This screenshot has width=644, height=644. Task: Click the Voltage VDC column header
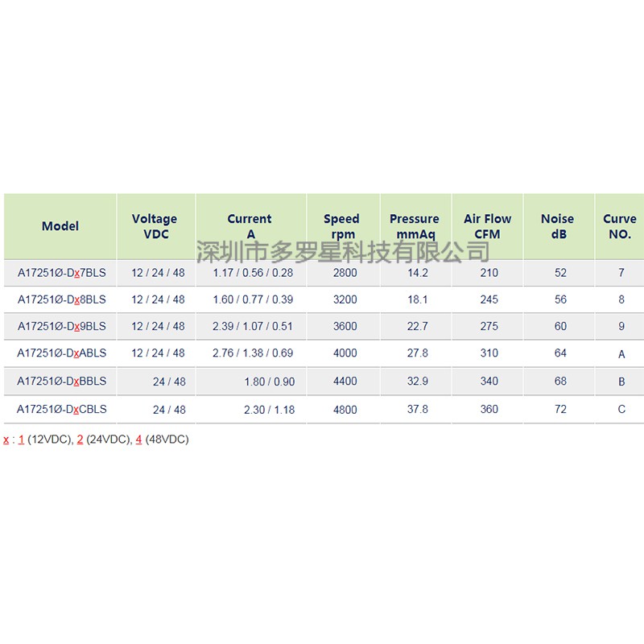click(155, 226)
